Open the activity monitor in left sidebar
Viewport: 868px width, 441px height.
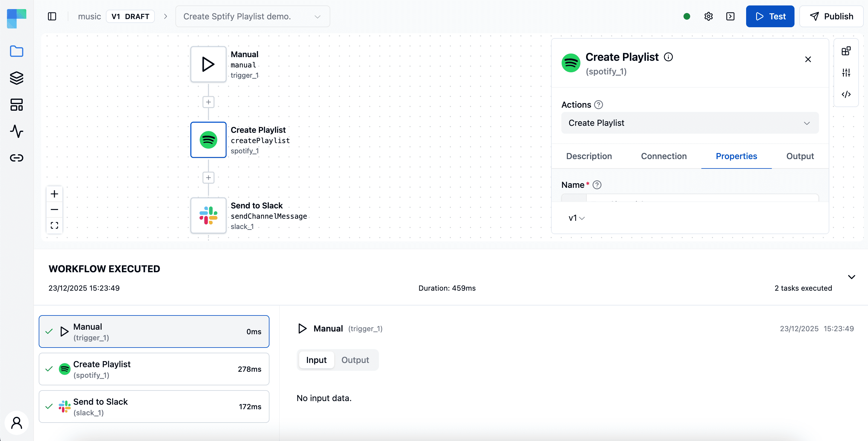[17, 132]
